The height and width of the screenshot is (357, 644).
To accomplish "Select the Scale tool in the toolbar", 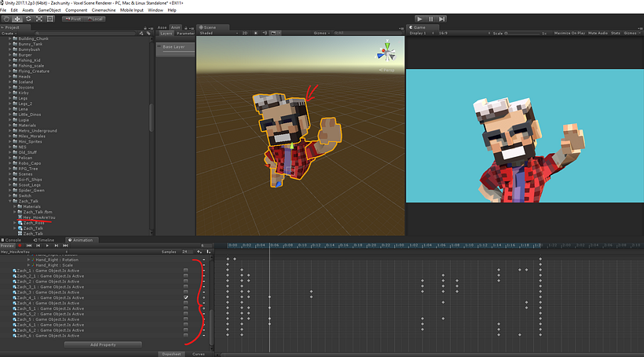I will pyautogui.click(x=39, y=19).
